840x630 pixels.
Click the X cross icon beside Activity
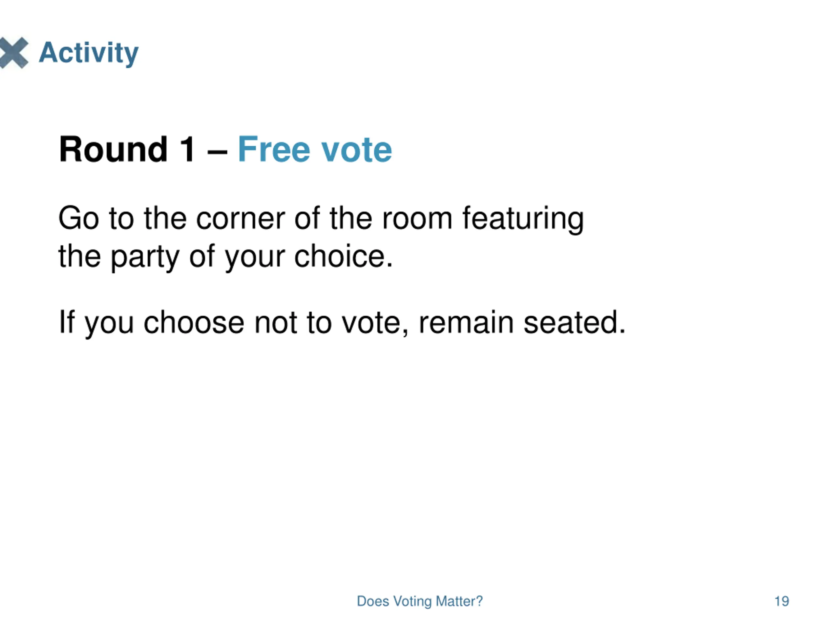click(14, 53)
